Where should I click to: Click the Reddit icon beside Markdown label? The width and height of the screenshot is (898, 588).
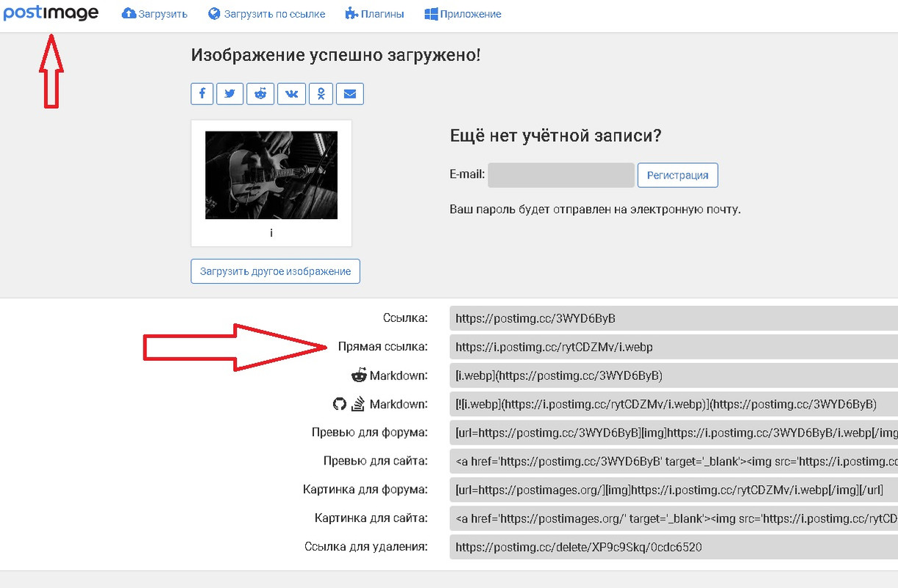tap(359, 376)
